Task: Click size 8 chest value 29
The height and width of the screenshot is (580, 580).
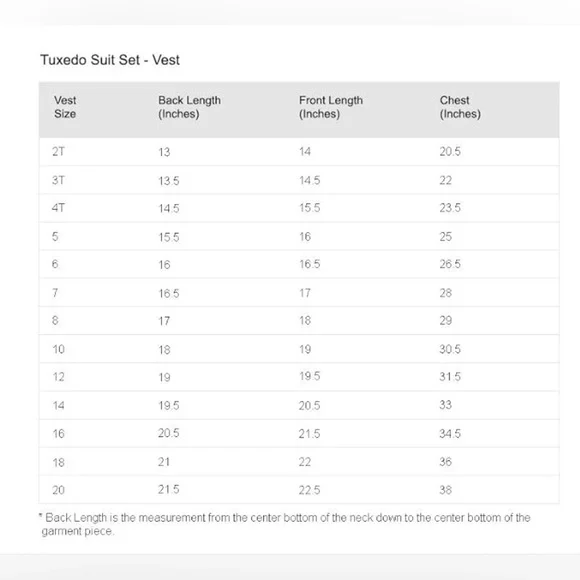Action: [x=445, y=320]
